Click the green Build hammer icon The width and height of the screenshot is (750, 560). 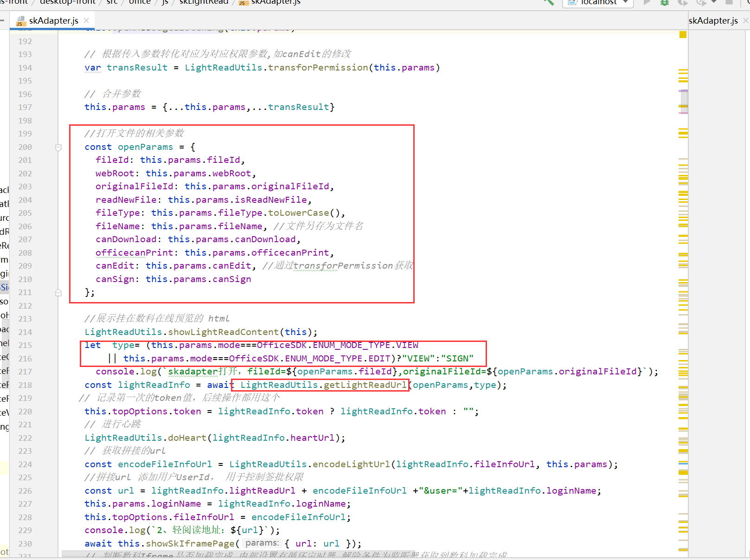(549, 2)
